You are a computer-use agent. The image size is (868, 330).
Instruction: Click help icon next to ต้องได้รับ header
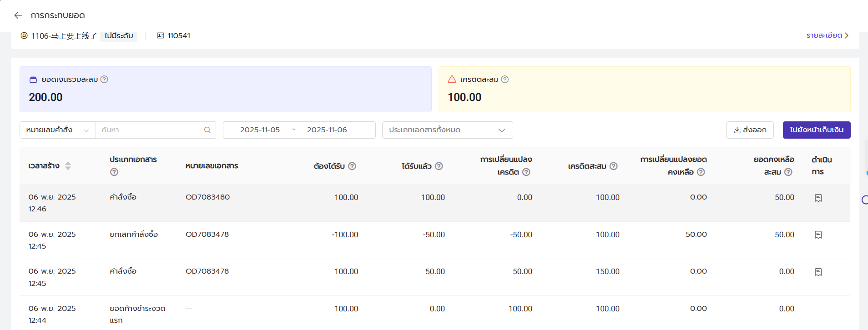pyautogui.click(x=352, y=166)
